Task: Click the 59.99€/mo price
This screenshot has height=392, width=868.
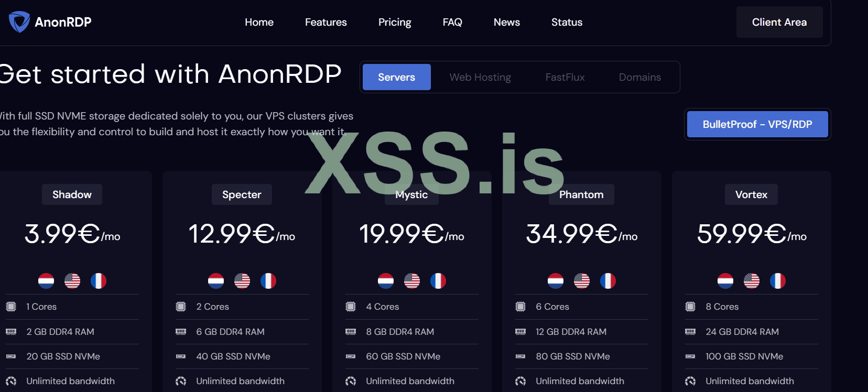Action: (x=752, y=234)
